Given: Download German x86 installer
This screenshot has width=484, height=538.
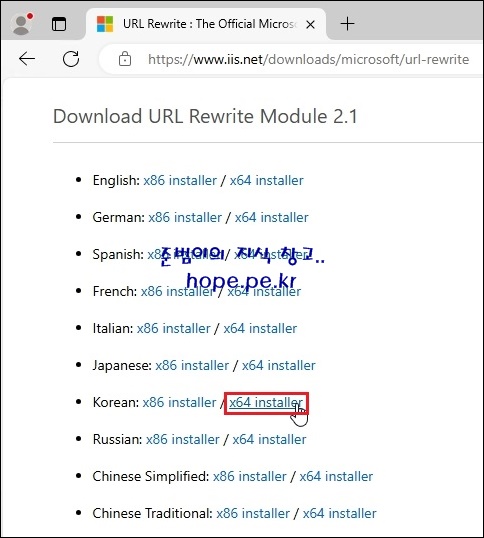Looking at the screenshot, I should (185, 218).
